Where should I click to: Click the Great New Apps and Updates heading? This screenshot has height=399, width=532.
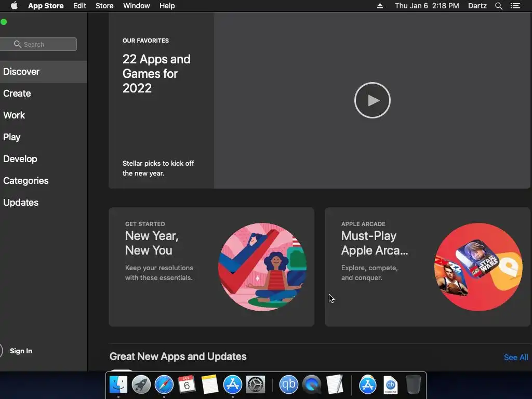pyautogui.click(x=178, y=356)
